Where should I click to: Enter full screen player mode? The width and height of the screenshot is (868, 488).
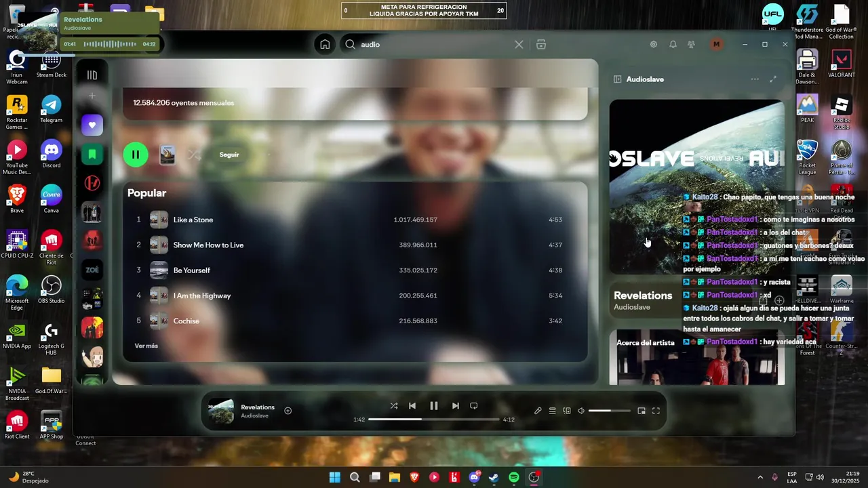656,411
